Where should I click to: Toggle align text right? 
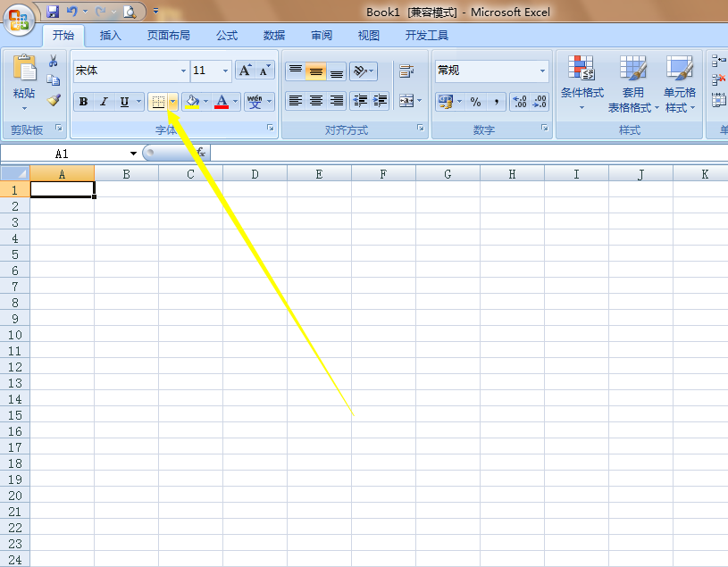tap(336, 101)
